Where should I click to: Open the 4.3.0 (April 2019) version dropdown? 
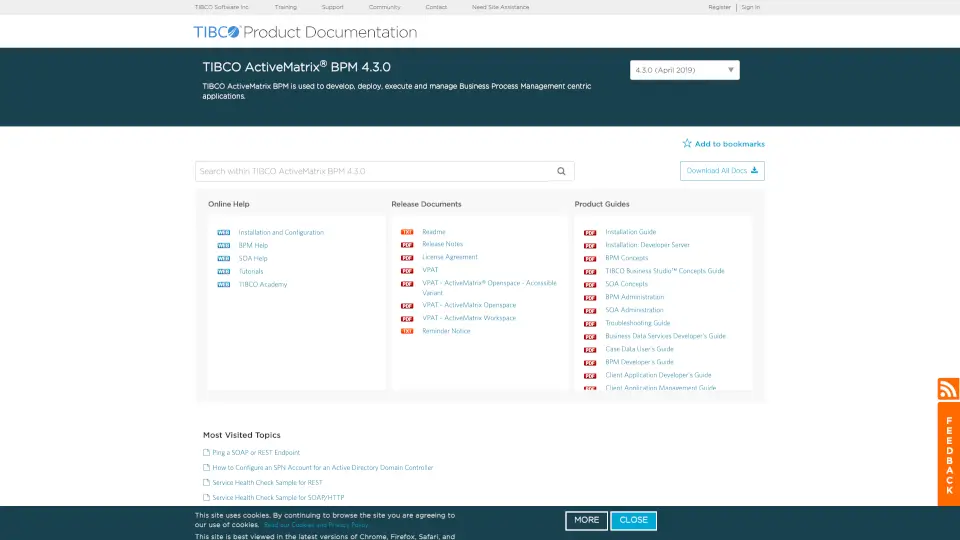point(684,70)
